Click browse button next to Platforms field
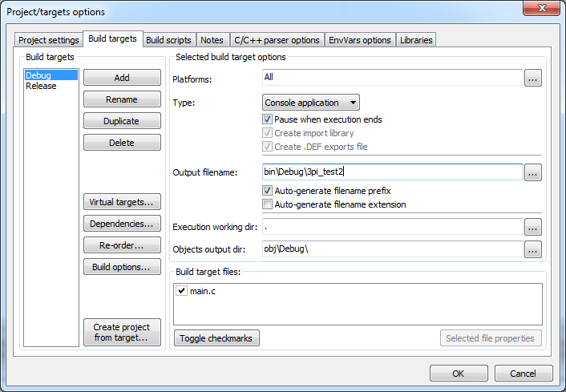566x392 pixels. pos(533,78)
